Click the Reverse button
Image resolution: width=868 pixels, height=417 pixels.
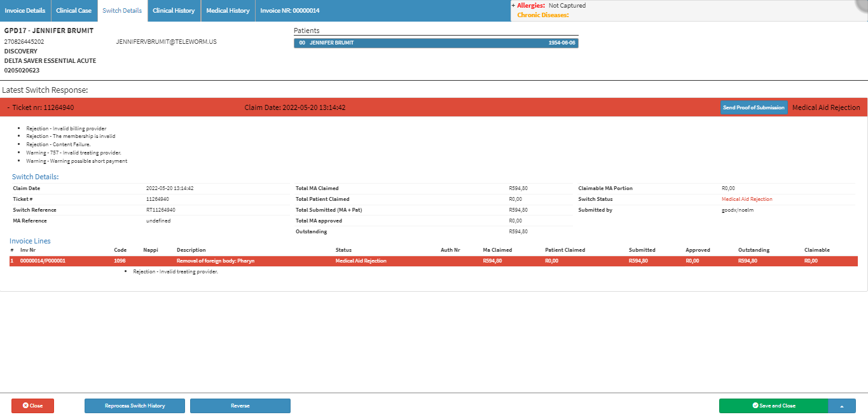coord(240,406)
